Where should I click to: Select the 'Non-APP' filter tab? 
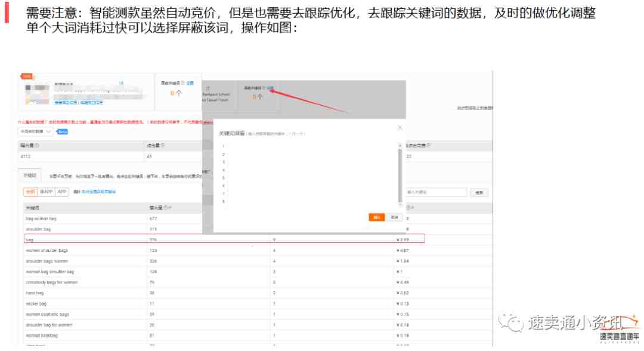tap(47, 192)
